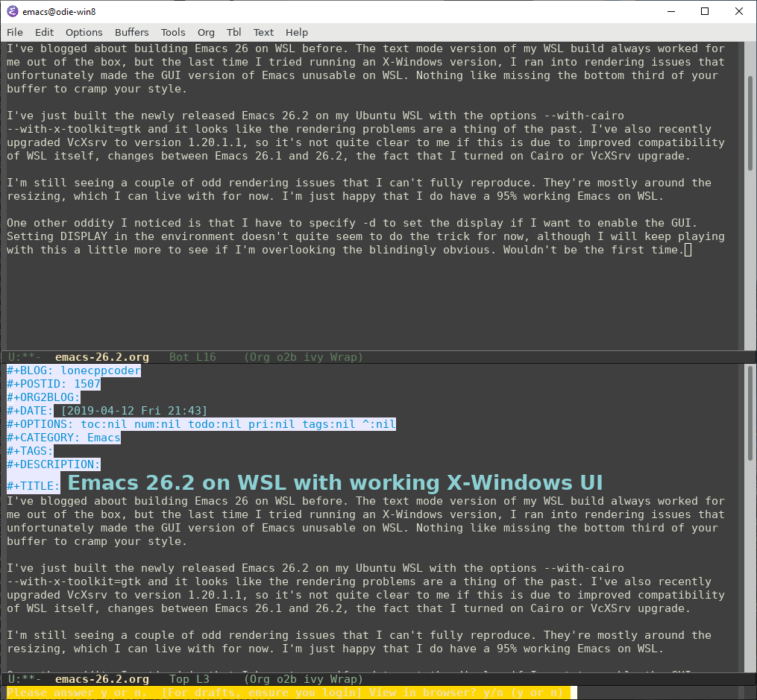Click the Emacs icon in the title bar

13,12
